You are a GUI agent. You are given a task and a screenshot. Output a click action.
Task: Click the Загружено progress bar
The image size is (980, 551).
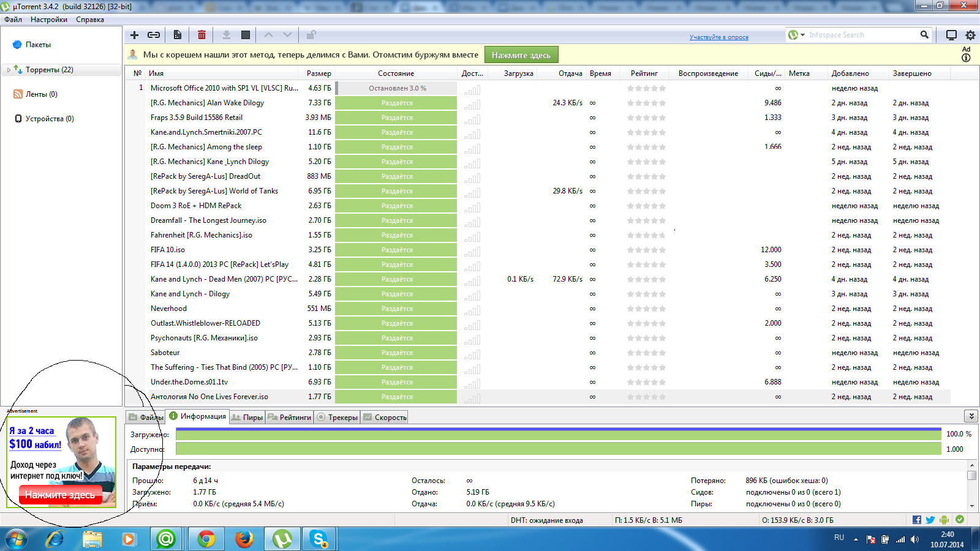pyautogui.click(x=559, y=434)
